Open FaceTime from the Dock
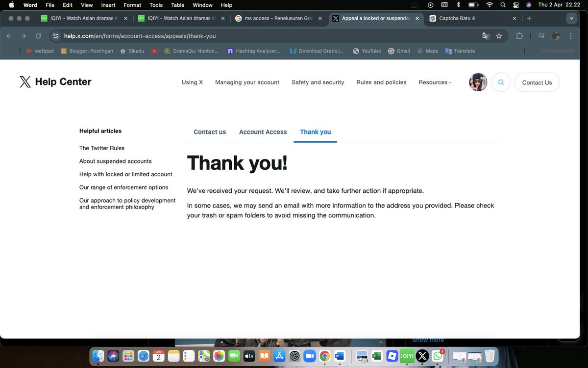 [234, 356]
